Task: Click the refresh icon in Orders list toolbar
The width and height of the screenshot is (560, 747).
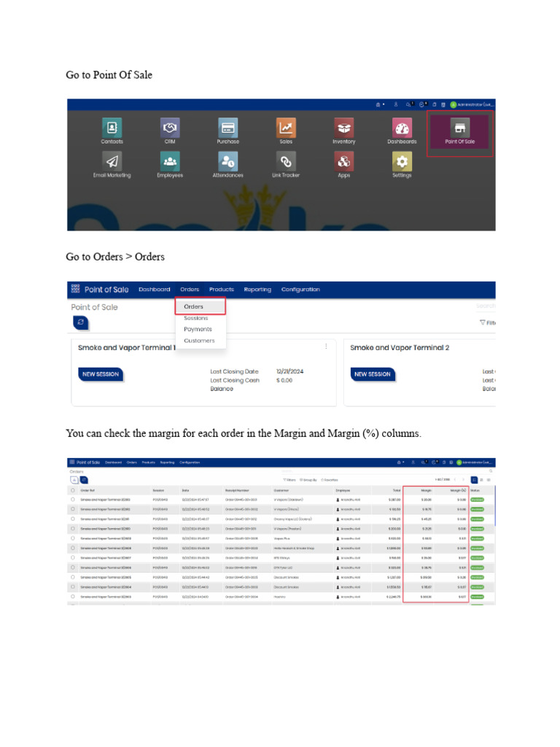Action: (x=84, y=480)
